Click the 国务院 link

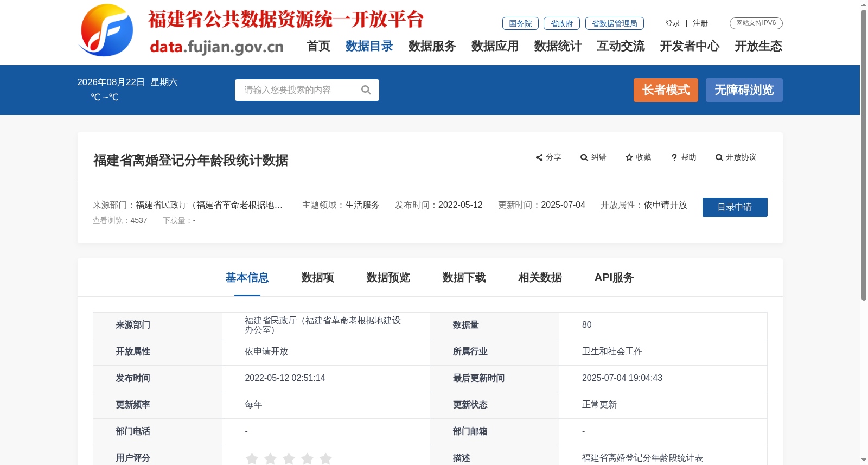point(521,23)
